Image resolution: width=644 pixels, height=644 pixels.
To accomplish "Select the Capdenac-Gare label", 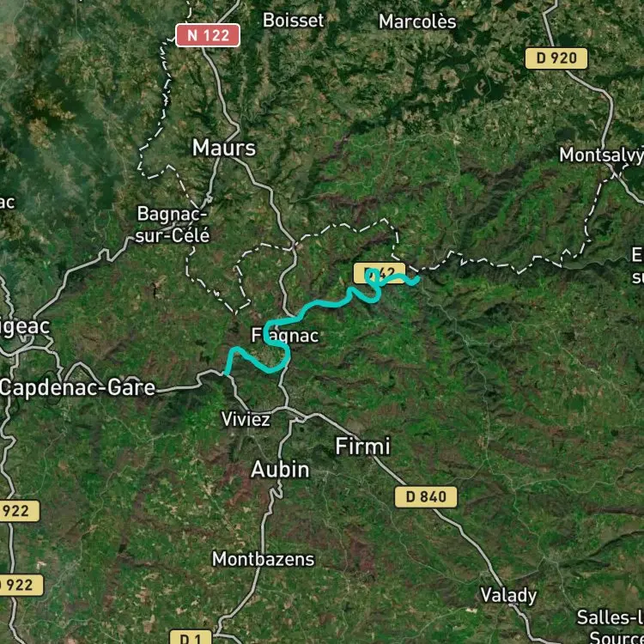I will click(x=77, y=388).
